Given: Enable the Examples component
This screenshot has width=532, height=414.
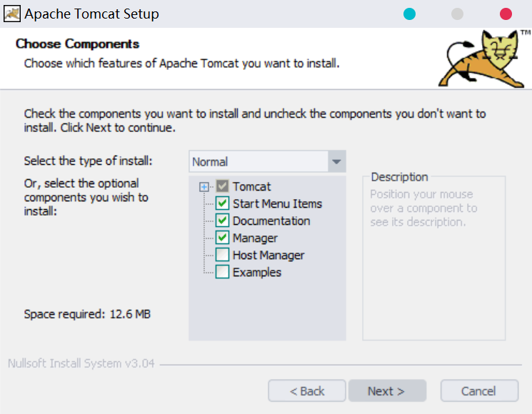Looking at the screenshot, I should pyautogui.click(x=222, y=272).
